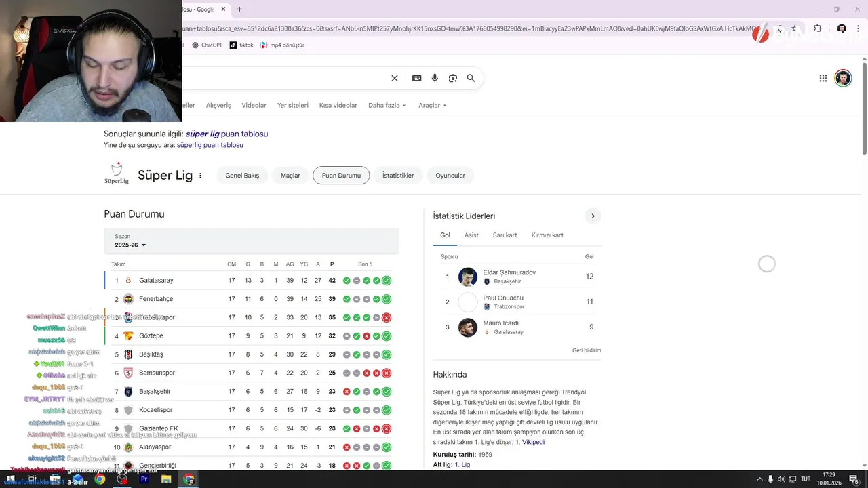This screenshot has width=868, height=488.
Task: Open the Google account avatar on the page
Action: [843, 78]
